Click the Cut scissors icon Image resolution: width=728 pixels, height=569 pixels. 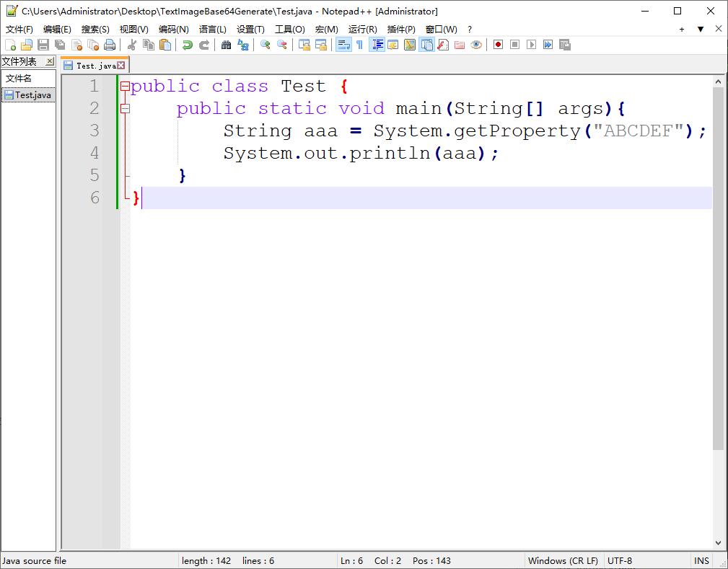(x=132, y=45)
